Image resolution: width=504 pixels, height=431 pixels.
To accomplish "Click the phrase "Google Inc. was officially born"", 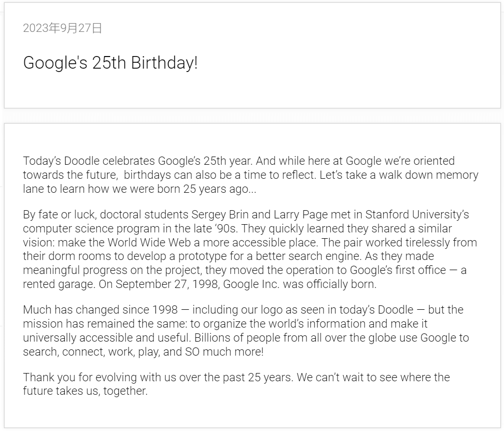I will coord(299,284).
